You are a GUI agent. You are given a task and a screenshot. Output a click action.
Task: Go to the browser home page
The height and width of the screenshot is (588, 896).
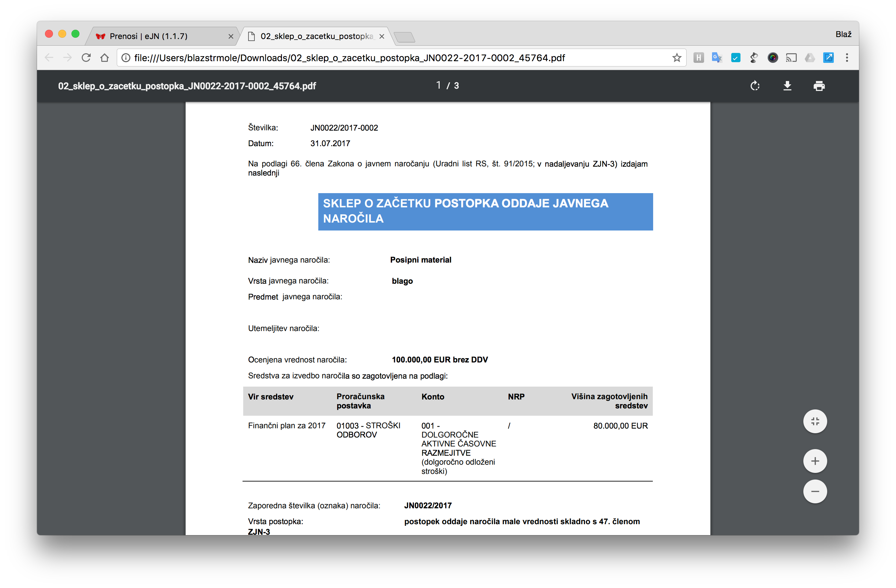105,58
